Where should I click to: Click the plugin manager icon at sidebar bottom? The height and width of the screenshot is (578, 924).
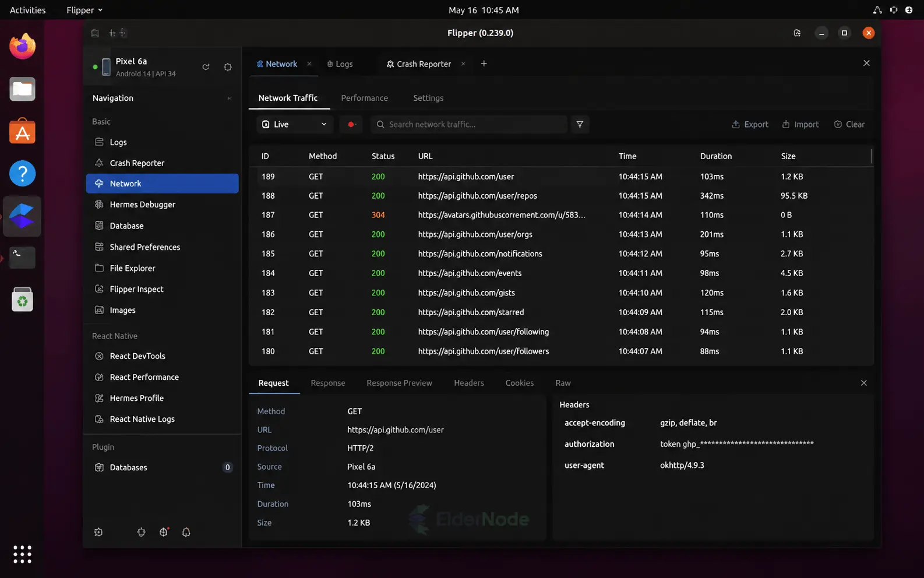point(141,532)
